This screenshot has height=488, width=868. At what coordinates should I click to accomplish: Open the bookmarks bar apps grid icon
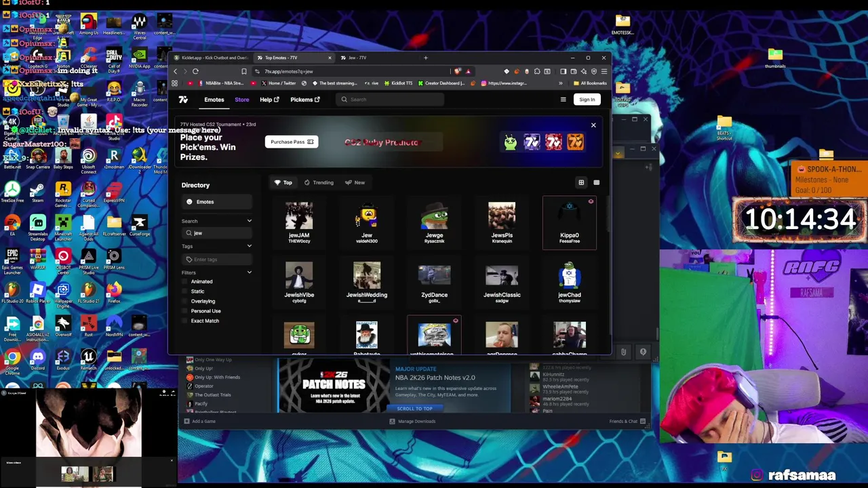[174, 83]
